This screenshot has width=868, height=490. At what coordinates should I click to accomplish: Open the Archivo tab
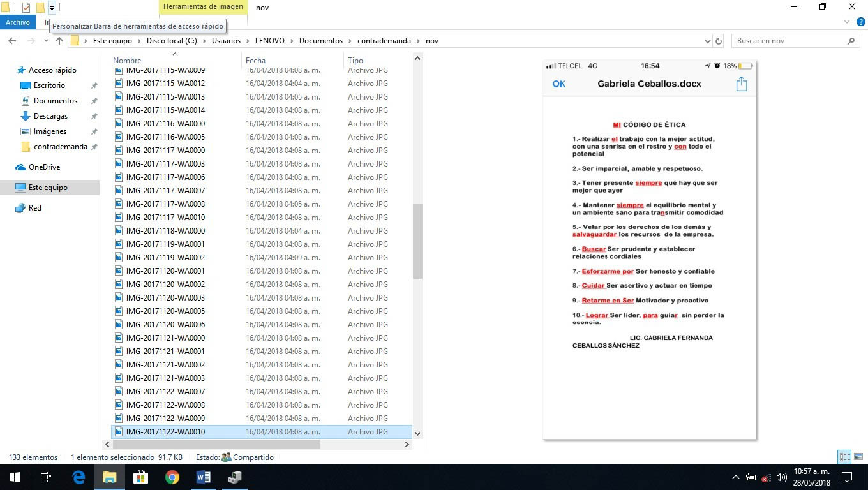[18, 22]
